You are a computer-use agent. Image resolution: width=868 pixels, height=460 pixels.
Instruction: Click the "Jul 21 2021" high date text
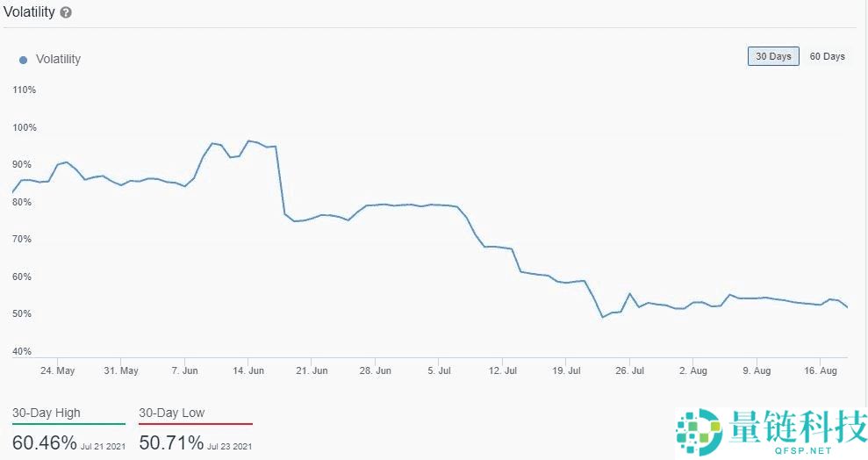[x=104, y=447]
